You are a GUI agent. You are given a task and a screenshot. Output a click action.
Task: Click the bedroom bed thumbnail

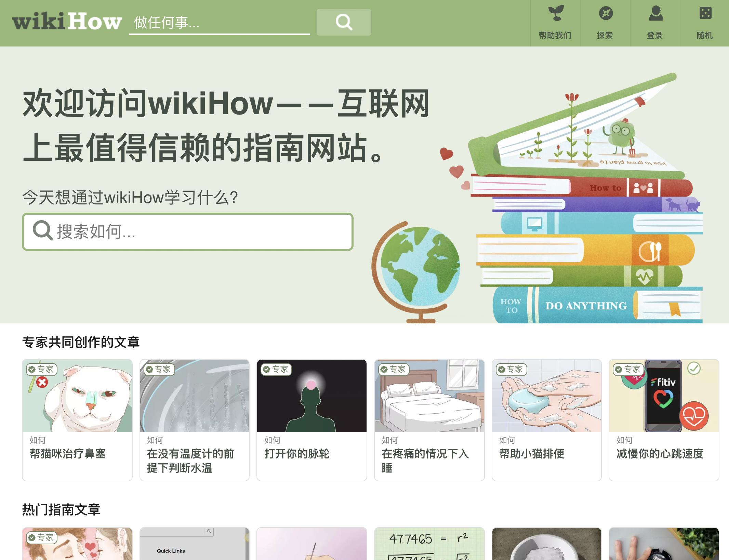[429, 396]
